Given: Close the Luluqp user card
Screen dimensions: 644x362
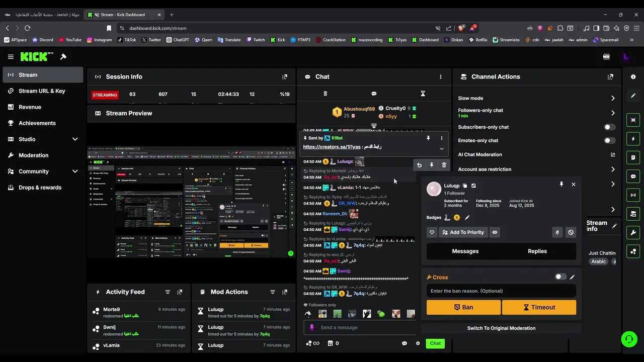Looking at the screenshot, I should coord(573,185).
